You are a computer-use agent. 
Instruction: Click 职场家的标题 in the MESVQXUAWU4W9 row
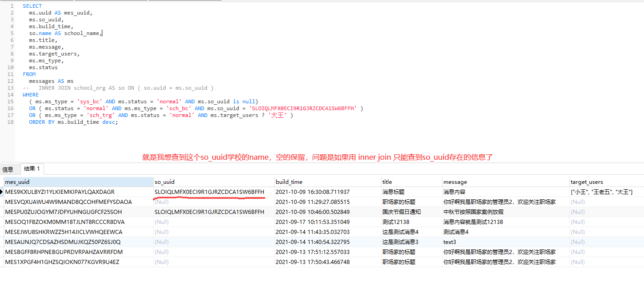pos(411,202)
